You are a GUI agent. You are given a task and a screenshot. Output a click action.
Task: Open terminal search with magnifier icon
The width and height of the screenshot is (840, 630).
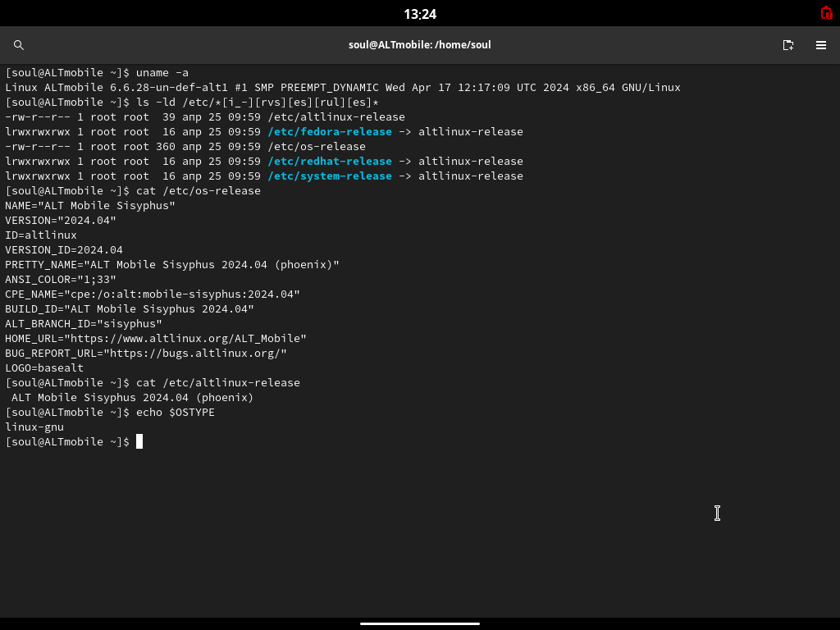click(19, 45)
